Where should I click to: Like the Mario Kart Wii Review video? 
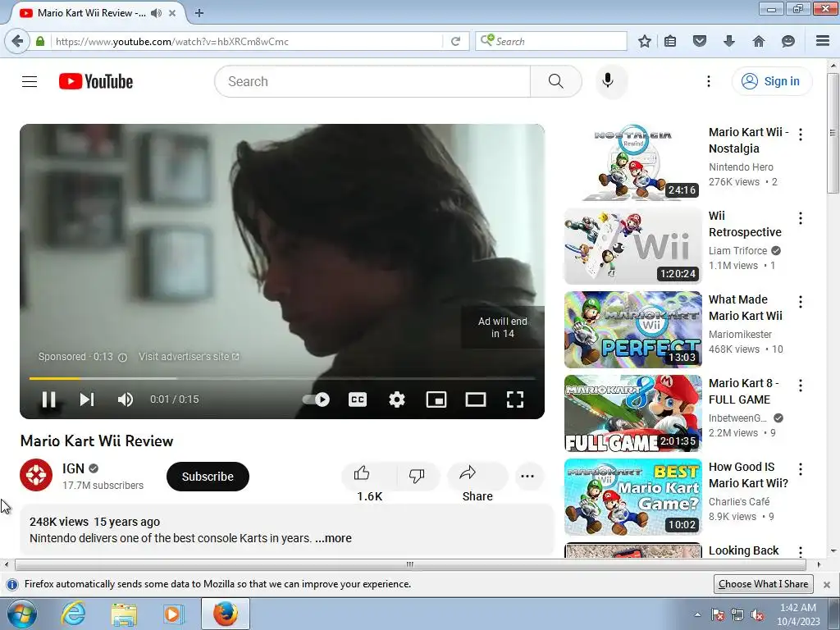pyautogui.click(x=368, y=475)
